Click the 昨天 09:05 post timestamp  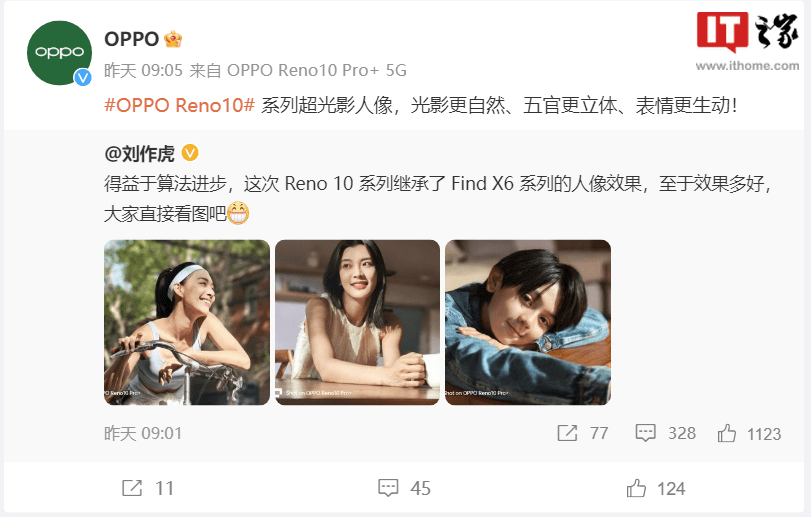(143, 70)
